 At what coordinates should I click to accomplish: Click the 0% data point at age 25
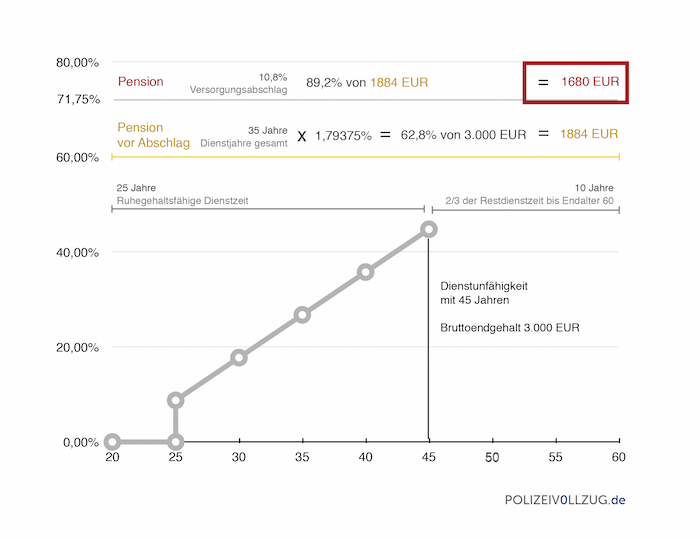pyautogui.click(x=176, y=442)
